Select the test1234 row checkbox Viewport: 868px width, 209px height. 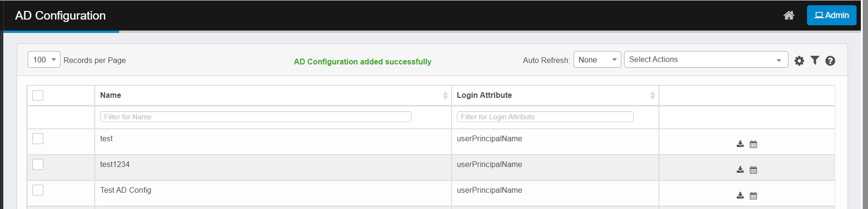(x=38, y=164)
